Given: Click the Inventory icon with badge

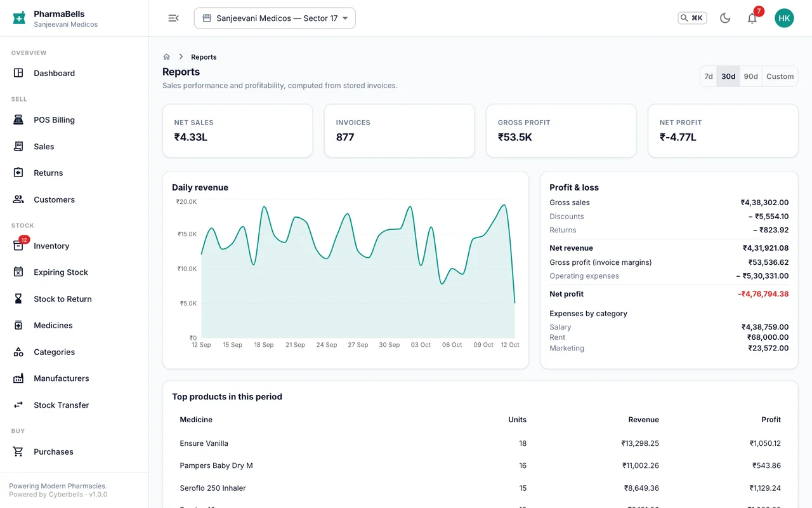Looking at the screenshot, I should point(18,246).
